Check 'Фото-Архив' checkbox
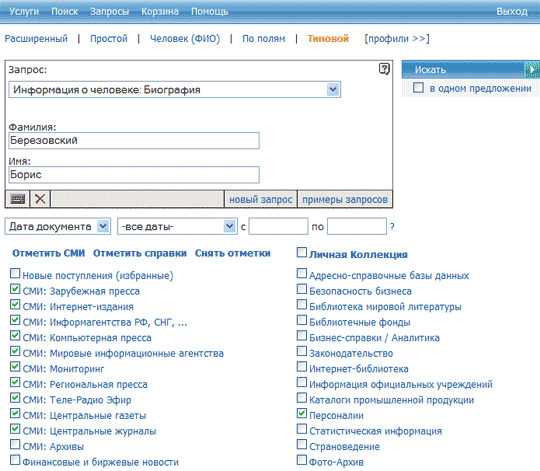The image size is (540, 471). (x=302, y=460)
